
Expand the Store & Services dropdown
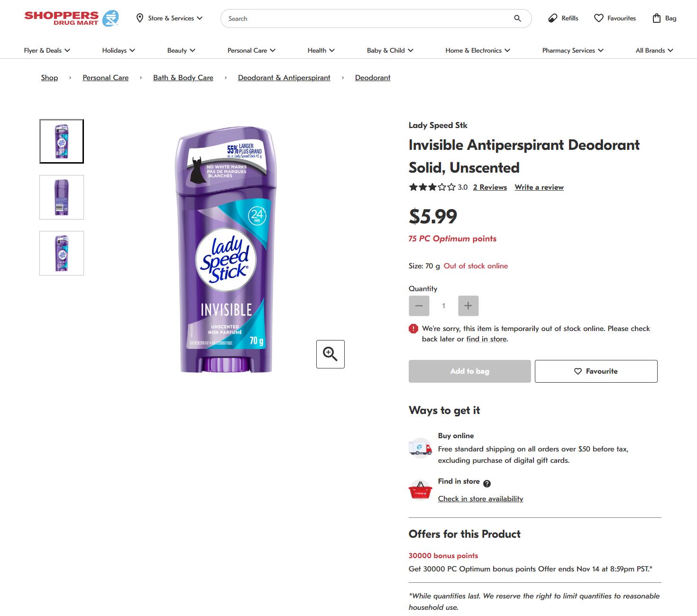tap(170, 18)
